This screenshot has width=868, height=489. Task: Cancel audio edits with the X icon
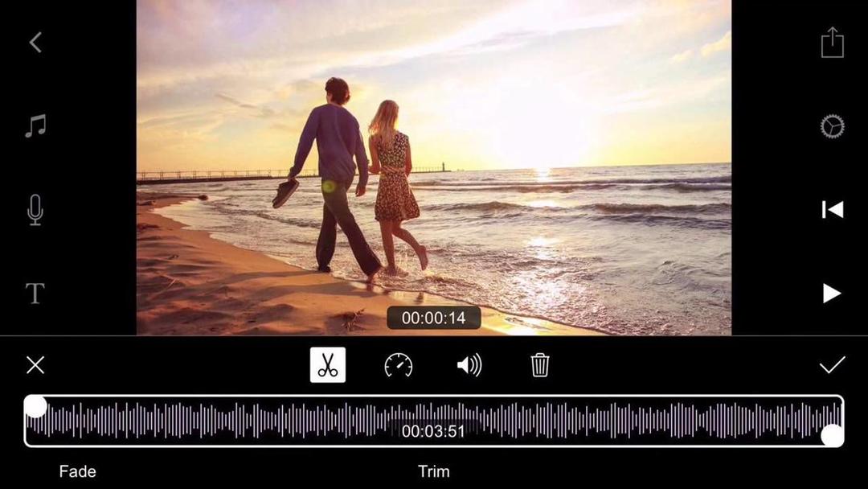click(x=35, y=365)
